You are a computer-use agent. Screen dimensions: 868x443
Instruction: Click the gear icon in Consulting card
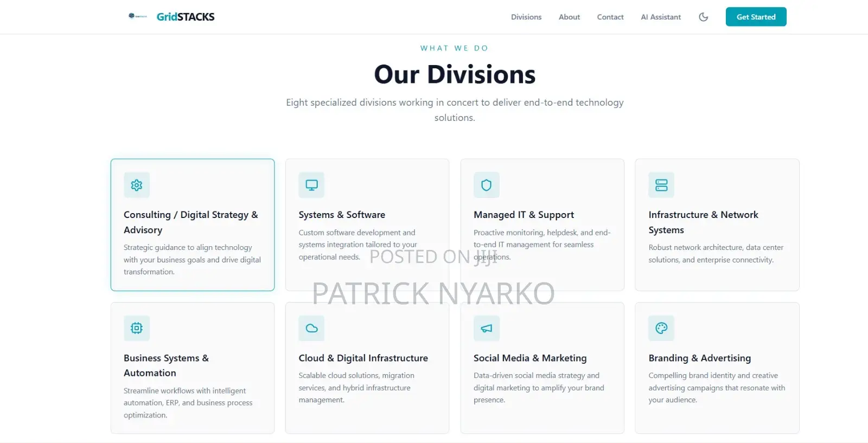point(137,185)
